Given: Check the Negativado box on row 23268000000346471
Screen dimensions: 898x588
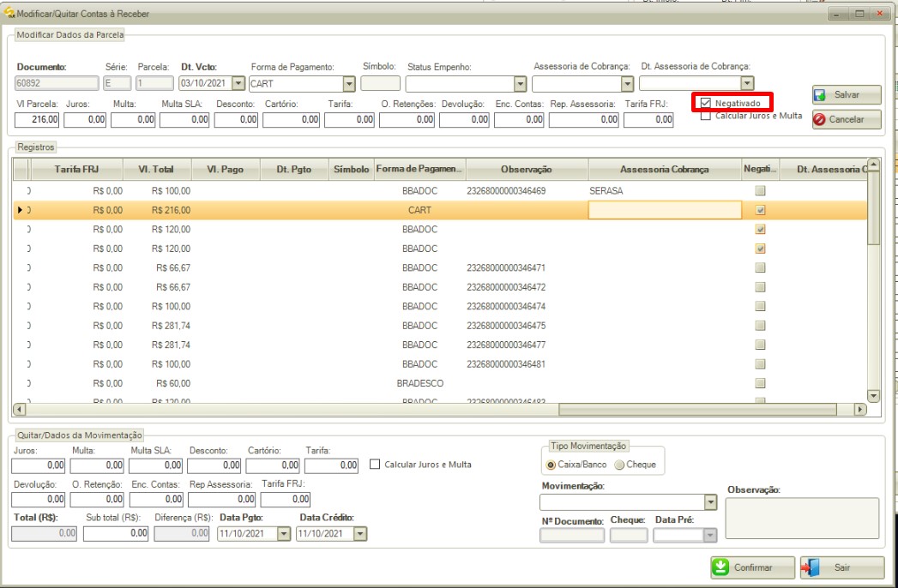Looking at the screenshot, I should click(760, 267).
